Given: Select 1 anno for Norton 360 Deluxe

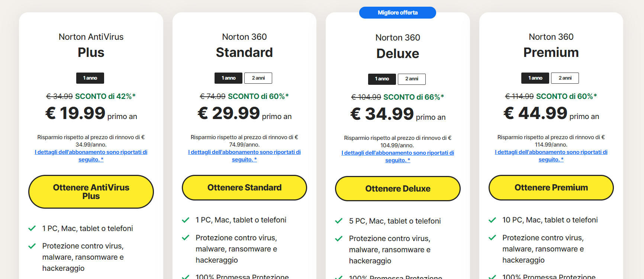Looking at the screenshot, I should tap(382, 79).
